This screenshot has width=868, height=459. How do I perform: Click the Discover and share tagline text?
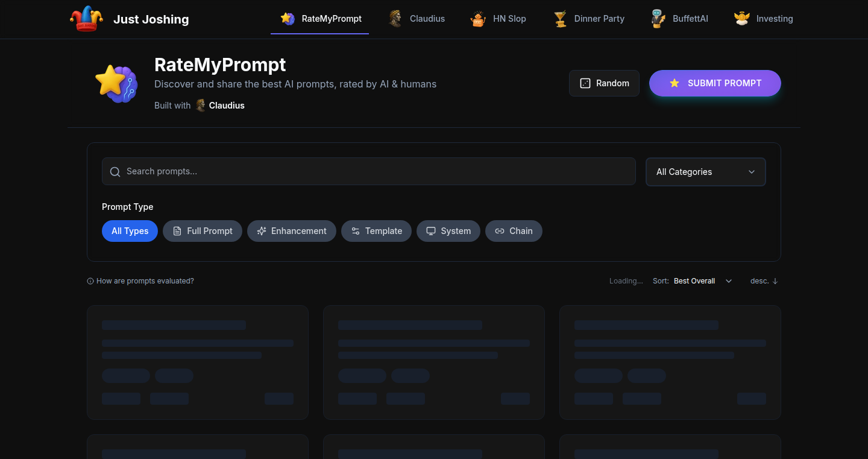(x=295, y=84)
